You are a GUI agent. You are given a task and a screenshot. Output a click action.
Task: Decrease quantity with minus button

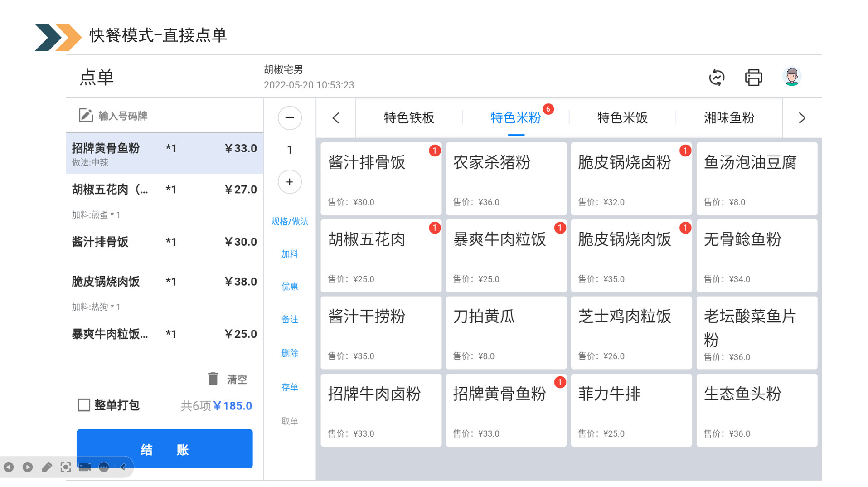coord(289,118)
